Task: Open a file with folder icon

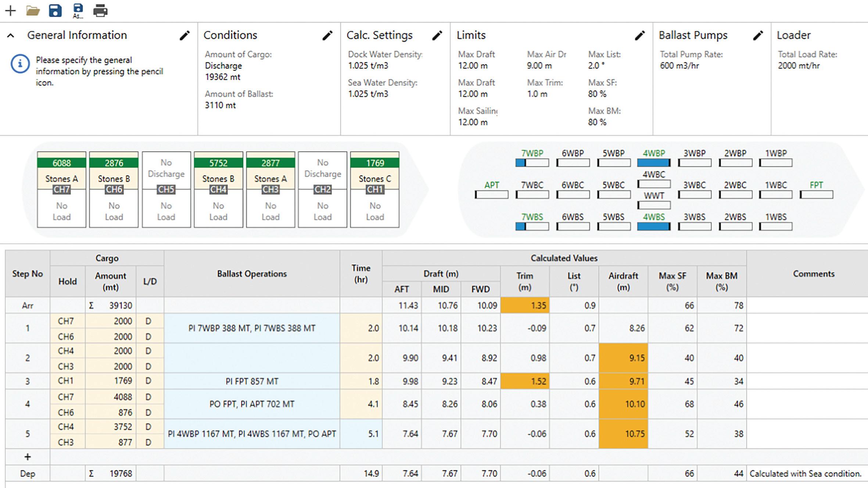Action: [33, 11]
